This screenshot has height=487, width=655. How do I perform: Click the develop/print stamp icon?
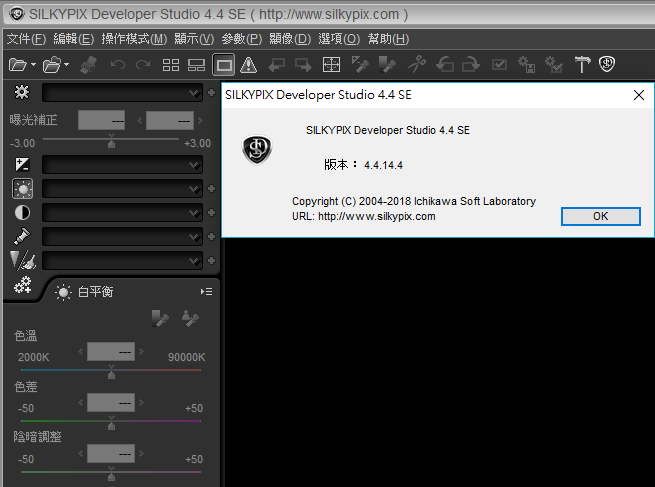tap(89, 65)
